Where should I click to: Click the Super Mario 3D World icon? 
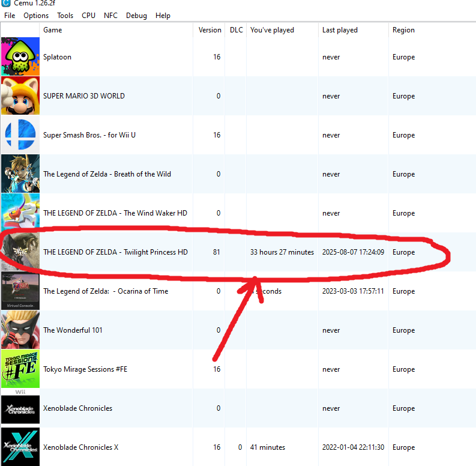click(20, 95)
